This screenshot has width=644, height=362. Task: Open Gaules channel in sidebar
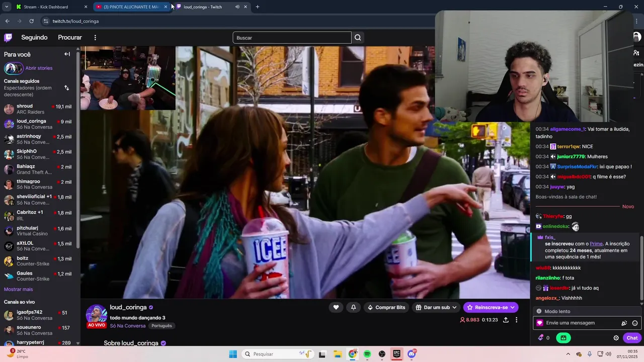39,276
